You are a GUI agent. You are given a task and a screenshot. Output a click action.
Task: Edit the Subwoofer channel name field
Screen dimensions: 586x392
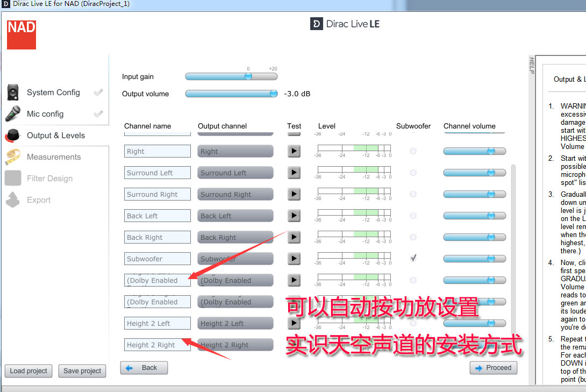pos(158,259)
